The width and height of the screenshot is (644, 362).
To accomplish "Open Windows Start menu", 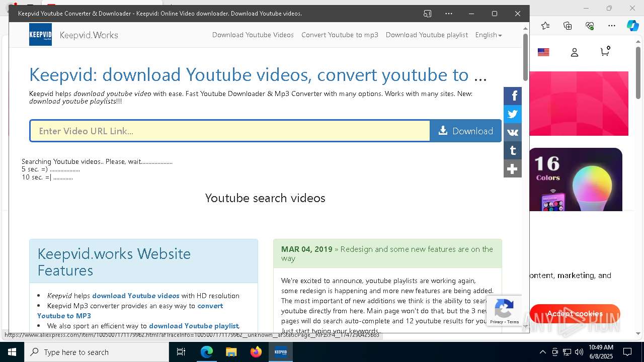I will click(x=12, y=352).
